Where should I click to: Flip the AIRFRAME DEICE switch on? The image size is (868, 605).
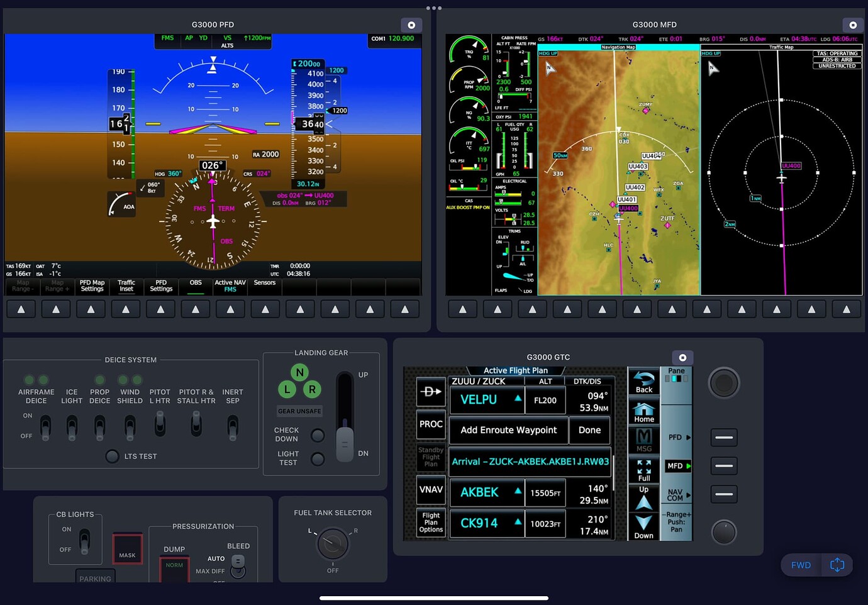point(45,426)
